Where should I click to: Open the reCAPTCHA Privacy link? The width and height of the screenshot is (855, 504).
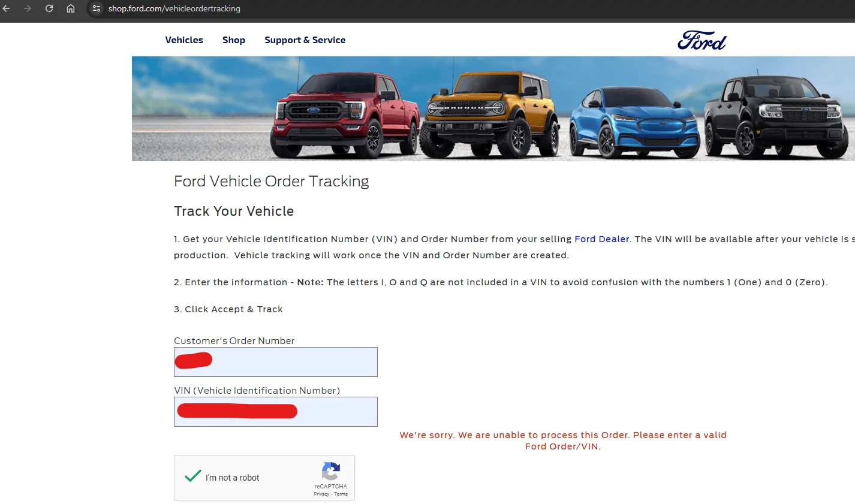[321, 494]
